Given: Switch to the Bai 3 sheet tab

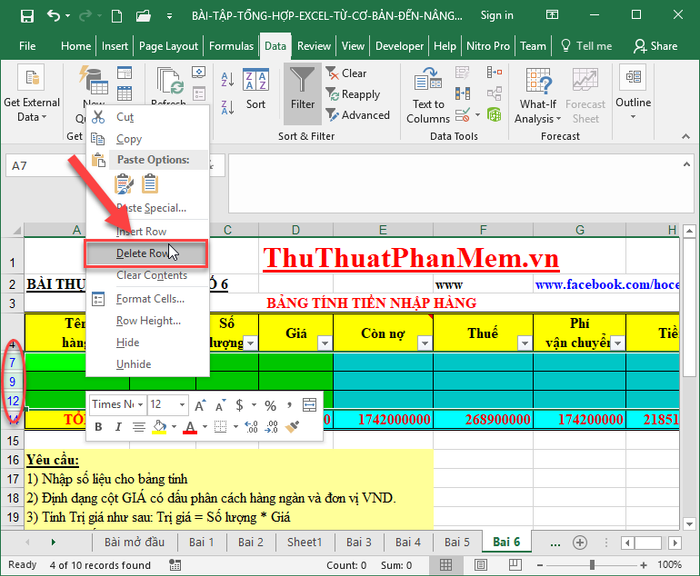Looking at the screenshot, I should [x=359, y=542].
